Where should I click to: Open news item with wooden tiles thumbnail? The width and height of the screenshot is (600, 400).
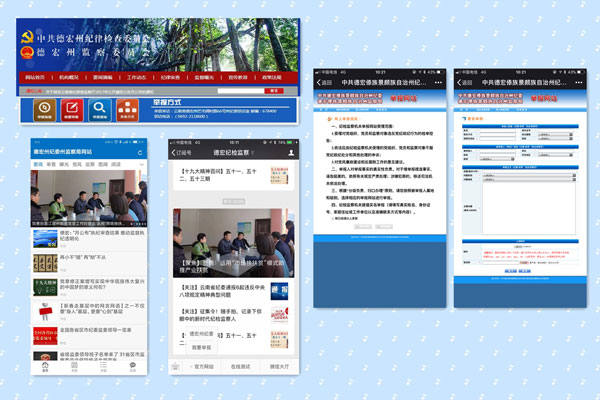89,263
